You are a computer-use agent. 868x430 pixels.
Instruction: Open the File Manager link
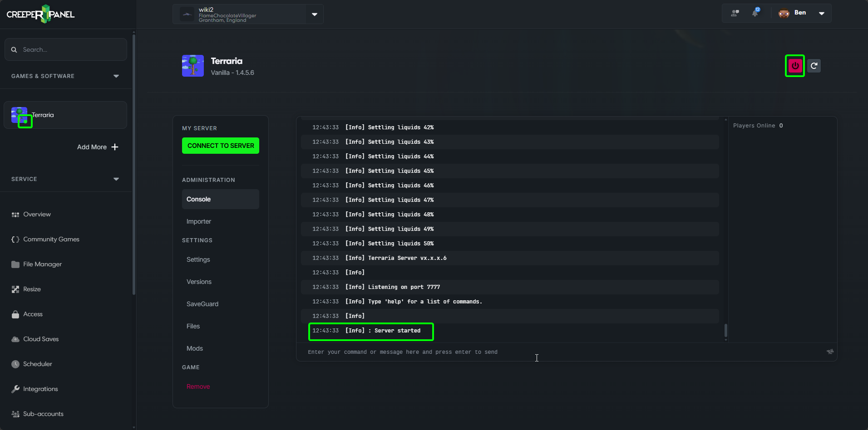pyautogui.click(x=42, y=264)
